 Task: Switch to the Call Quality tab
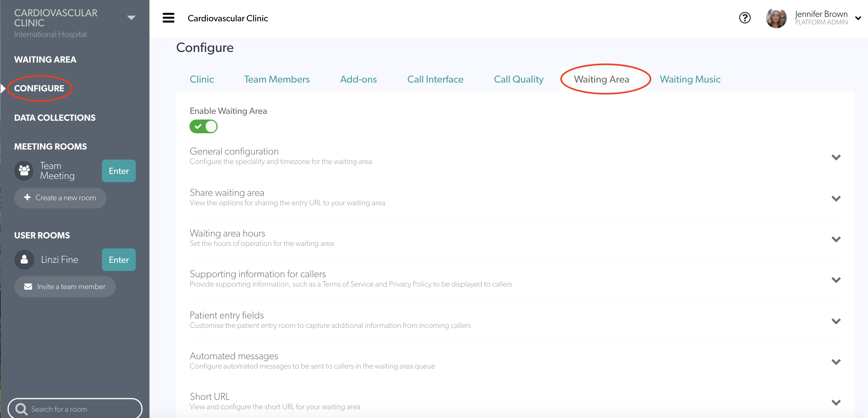(x=518, y=79)
